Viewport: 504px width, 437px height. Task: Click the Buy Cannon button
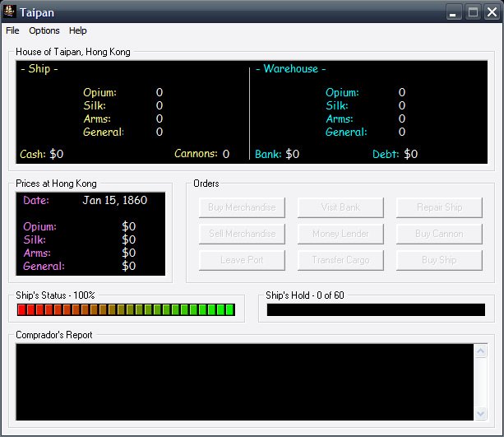pos(439,234)
